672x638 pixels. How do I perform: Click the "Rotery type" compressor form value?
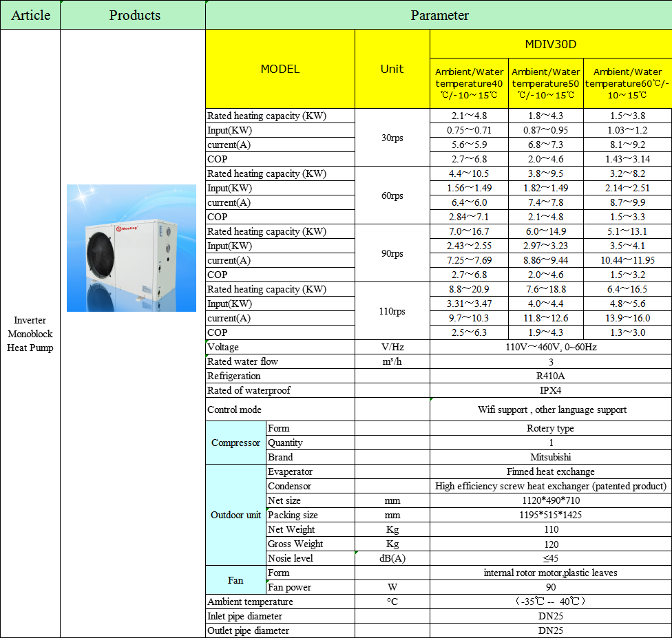tap(551, 429)
